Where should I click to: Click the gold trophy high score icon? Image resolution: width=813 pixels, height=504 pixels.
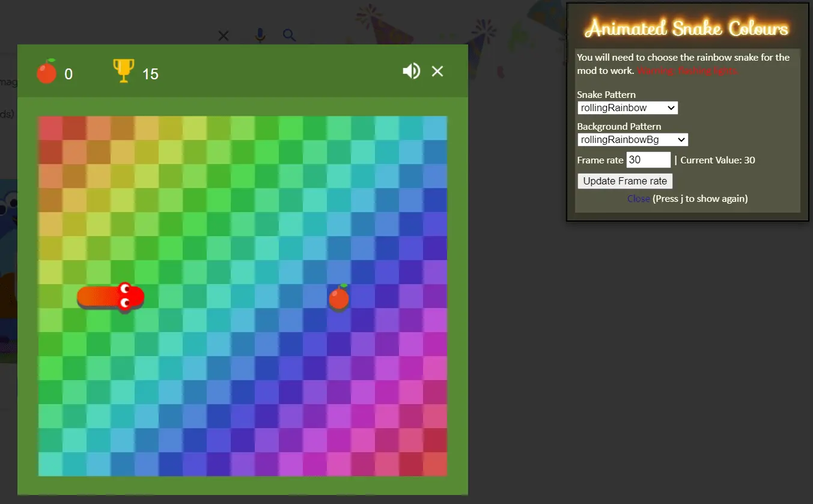click(x=123, y=71)
